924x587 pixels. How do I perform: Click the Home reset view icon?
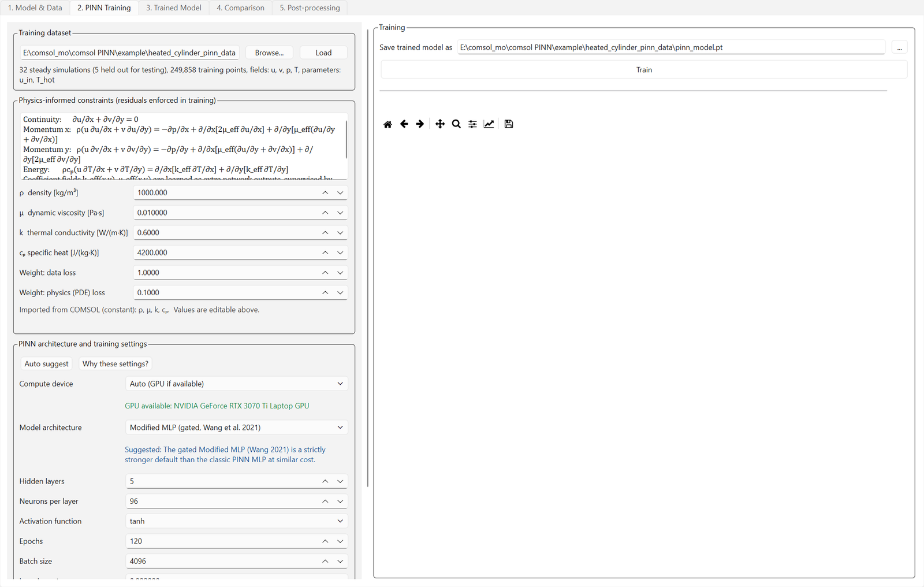[388, 124]
